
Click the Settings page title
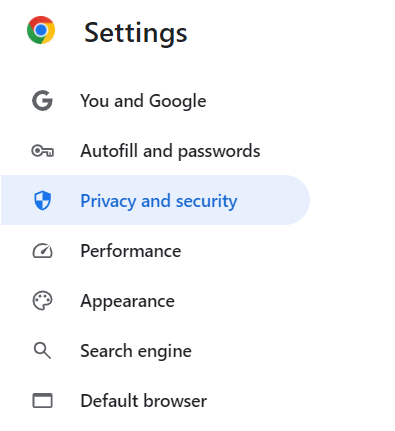click(x=136, y=33)
